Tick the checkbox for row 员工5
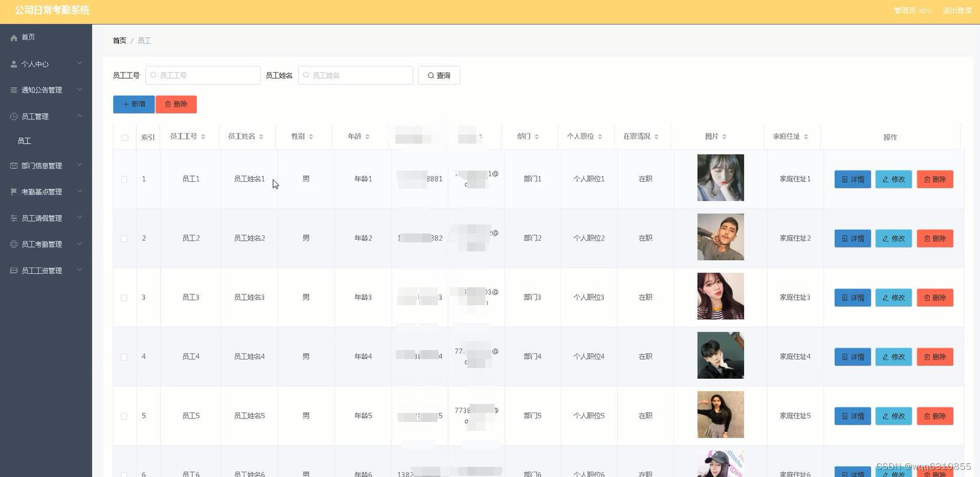 [124, 417]
